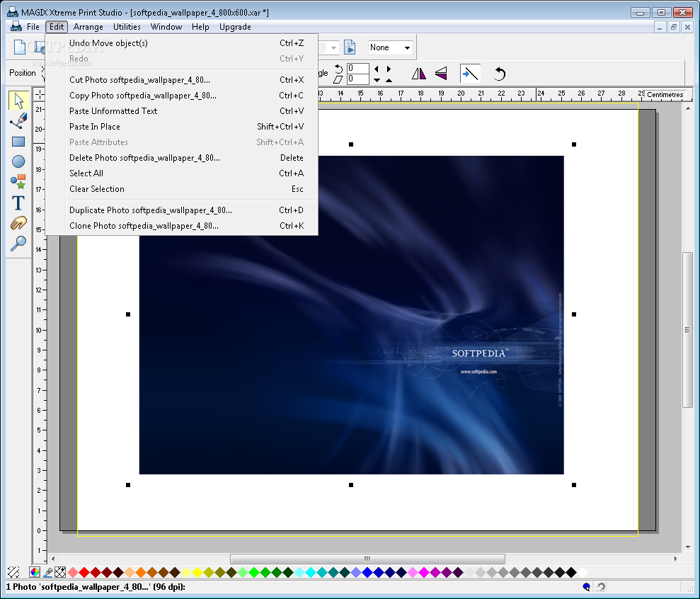Click the rotation angle input field

357,69
